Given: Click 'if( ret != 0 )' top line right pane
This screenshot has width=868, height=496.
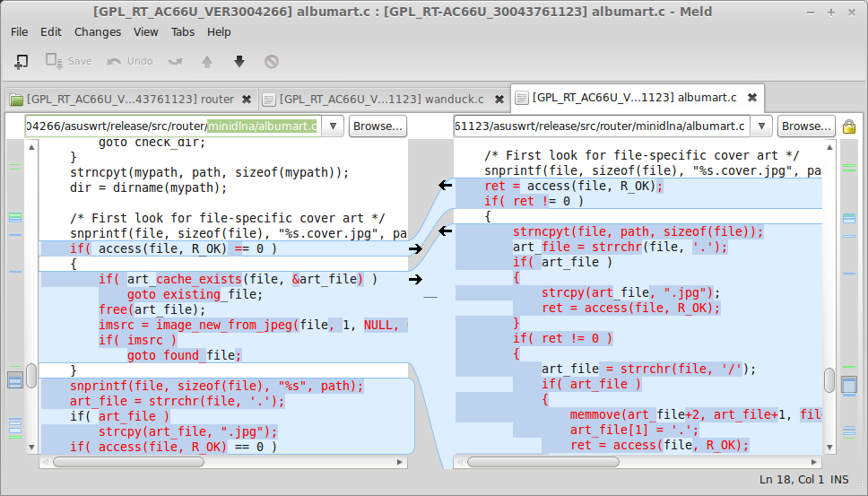Looking at the screenshot, I should pyautogui.click(x=534, y=201).
